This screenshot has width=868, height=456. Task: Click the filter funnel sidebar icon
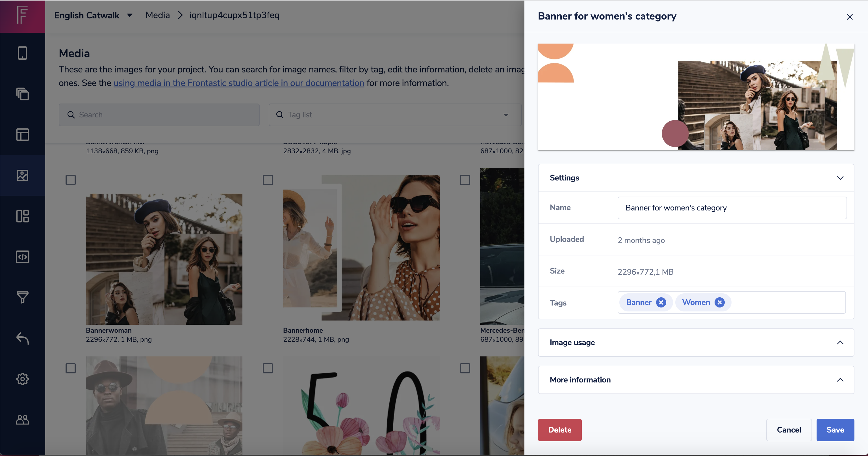(x=23, y=297)
